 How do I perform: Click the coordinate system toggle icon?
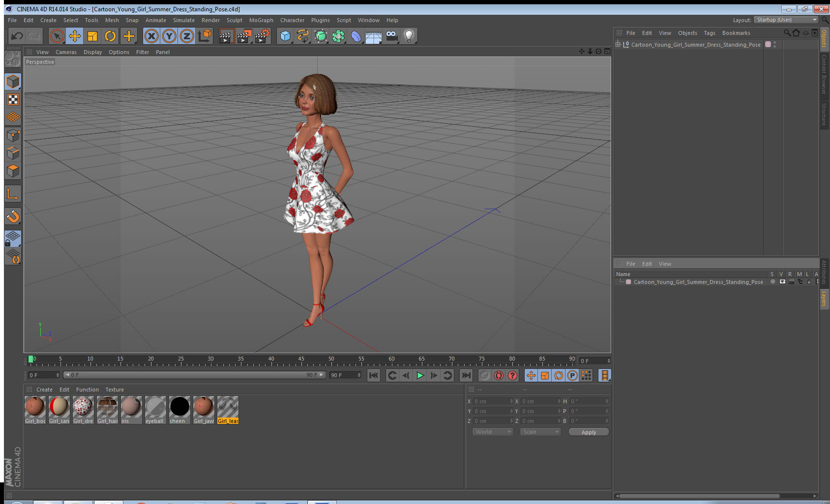(x=205, y=36)
